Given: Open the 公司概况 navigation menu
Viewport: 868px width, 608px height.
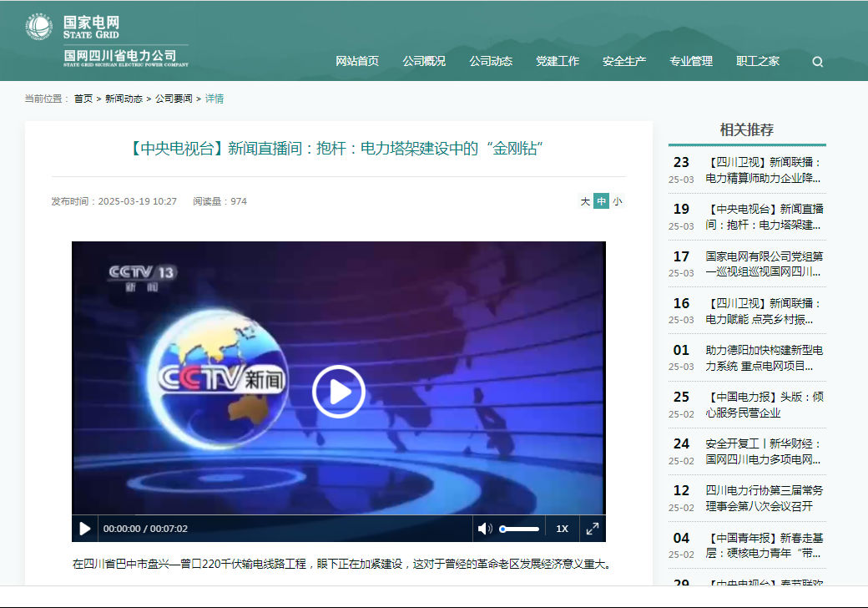Looking at the screenshot, I should [424, 61].
